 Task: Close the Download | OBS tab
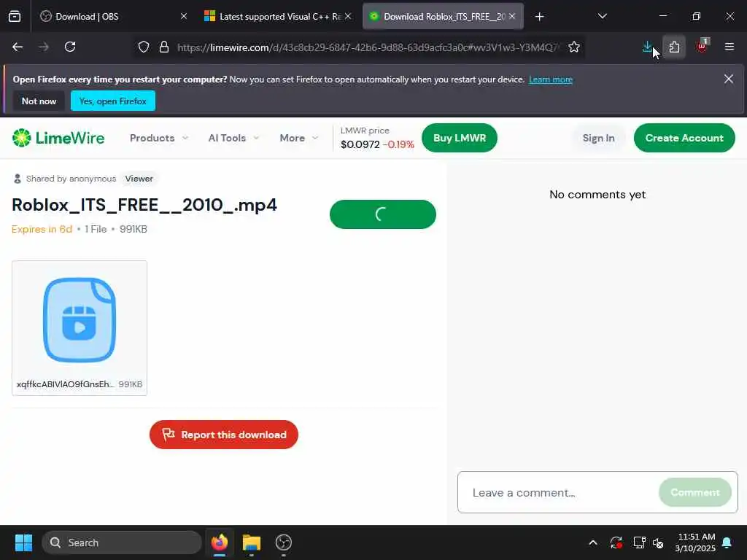coord(184,17)
